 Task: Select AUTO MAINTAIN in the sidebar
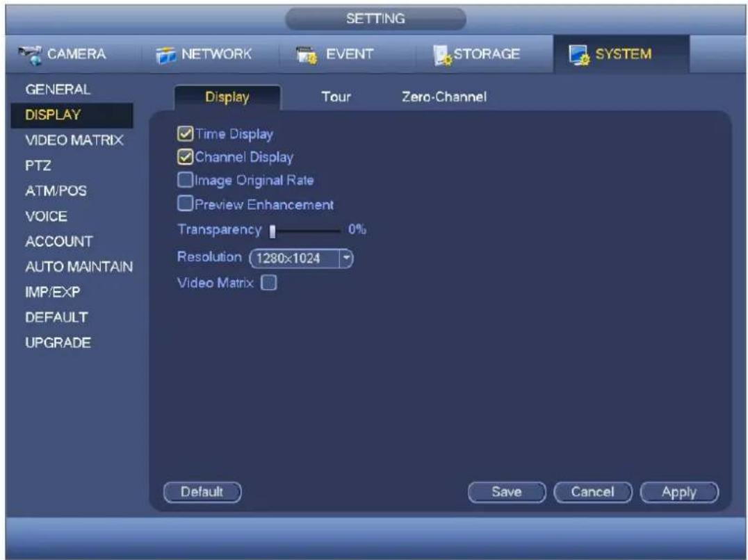pyautogui.click(x=79, y=266)
